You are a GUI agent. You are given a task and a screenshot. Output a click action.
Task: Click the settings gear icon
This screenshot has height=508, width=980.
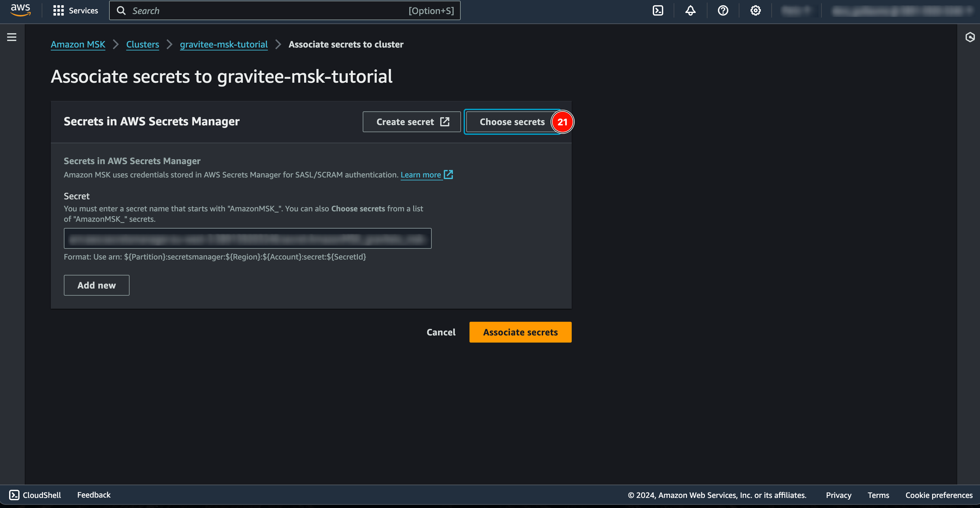[755, 11]
